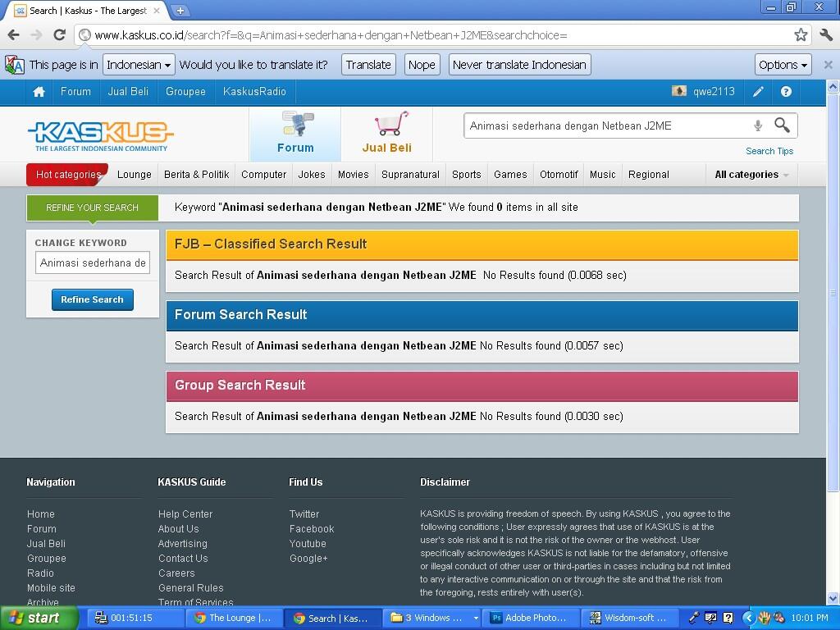Select Hot categories tab
Image resolution: width=840 pixels, height=630 pixels.
[x=68, y=175]
